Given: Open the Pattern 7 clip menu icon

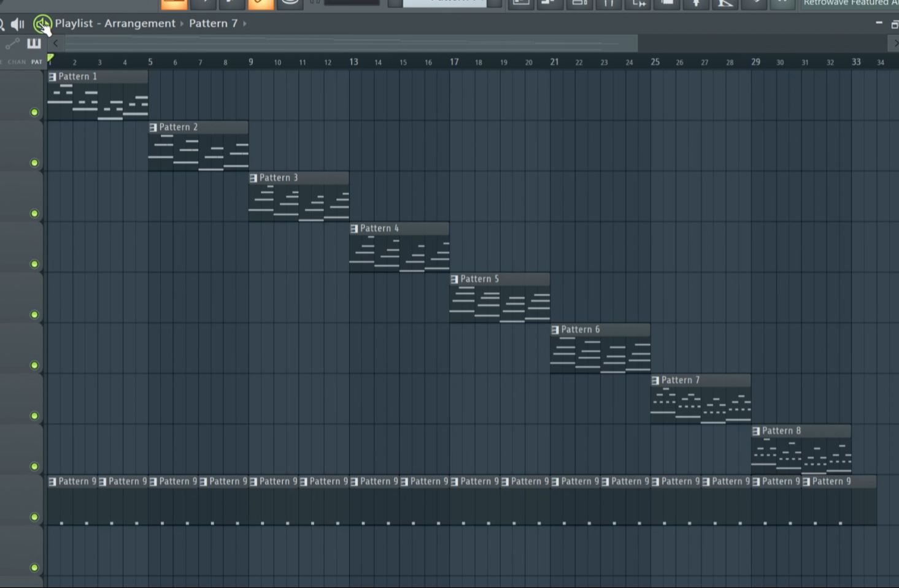Looking at the screenshot, I should (655, 380).
